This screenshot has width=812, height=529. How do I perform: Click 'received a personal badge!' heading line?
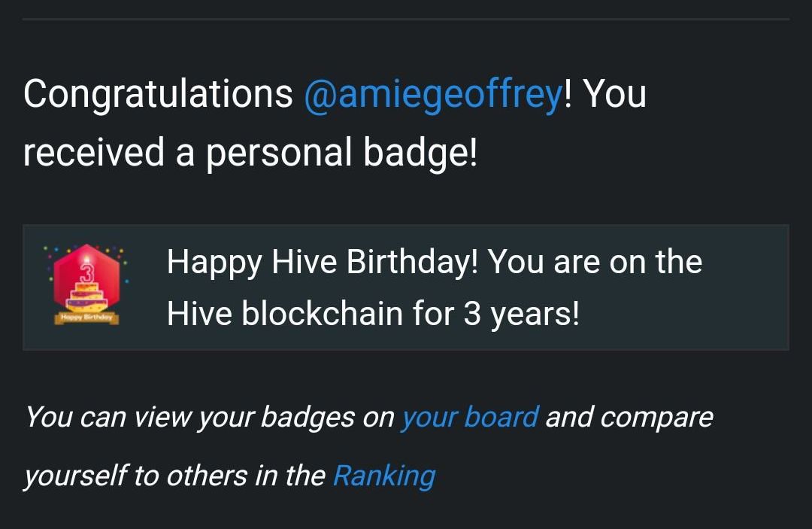(x=250, y=153)
